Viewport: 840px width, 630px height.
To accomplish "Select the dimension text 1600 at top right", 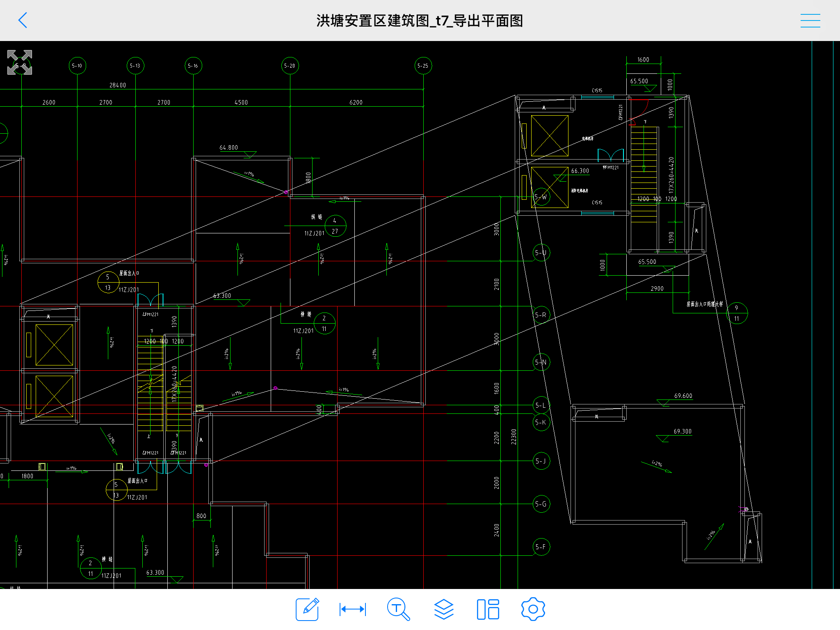I will point(643,60).
